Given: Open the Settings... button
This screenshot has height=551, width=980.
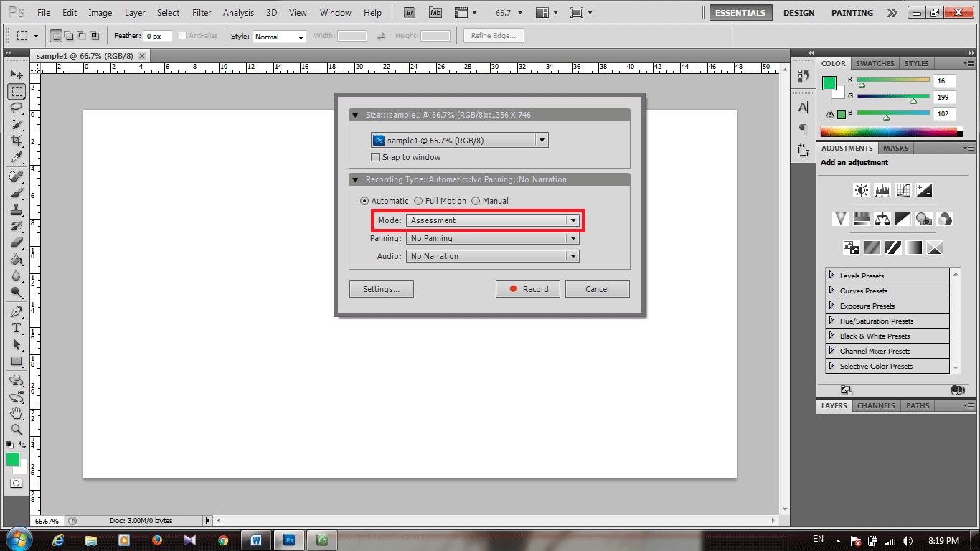Looking at the screenshot, I should click(381, 289).
